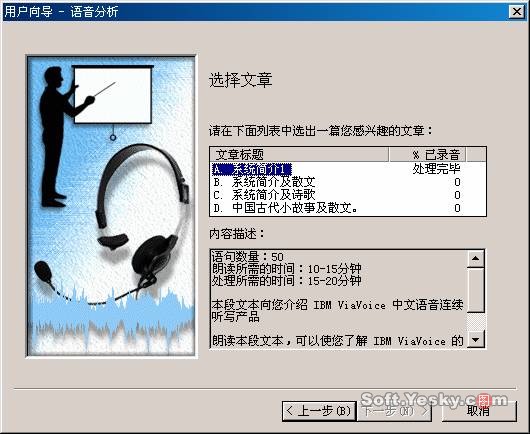Go back with the 上一步(B) button

click(x=319, y=411)
